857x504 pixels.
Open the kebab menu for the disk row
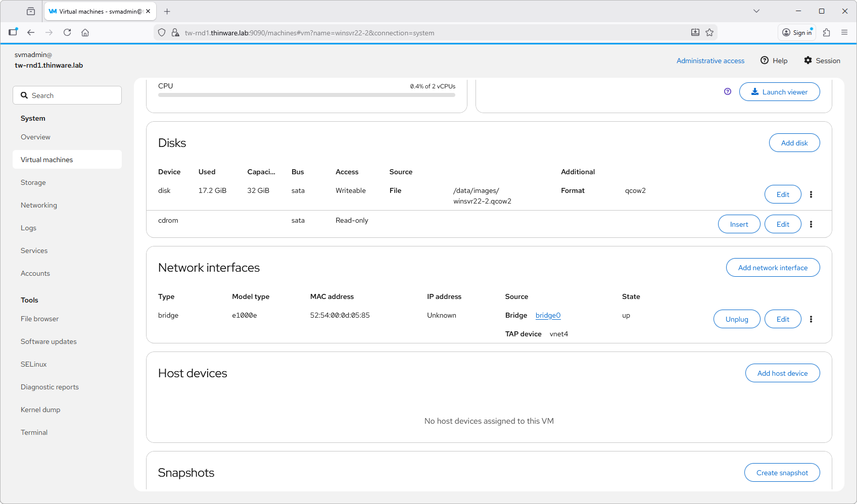coord(811,194)
